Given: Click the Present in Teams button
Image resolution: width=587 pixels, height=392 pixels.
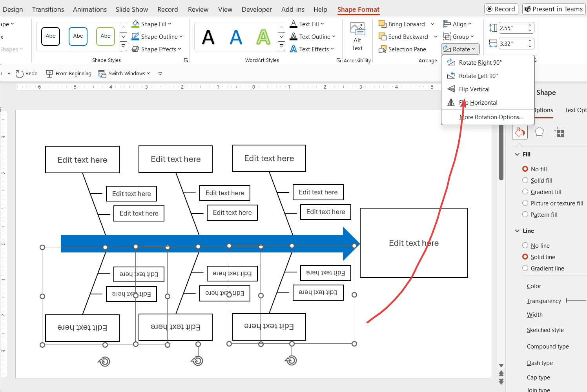Looking at the screenshot, I should 554,9.
